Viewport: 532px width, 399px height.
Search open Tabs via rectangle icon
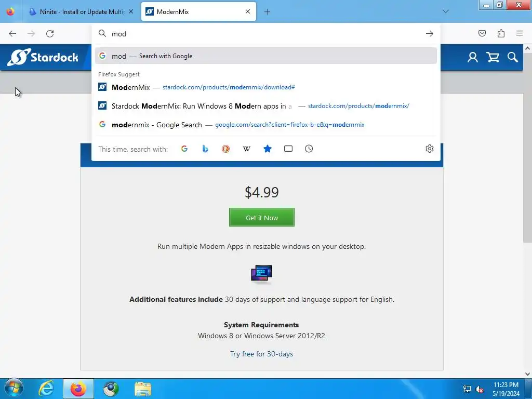click(288, 149)
